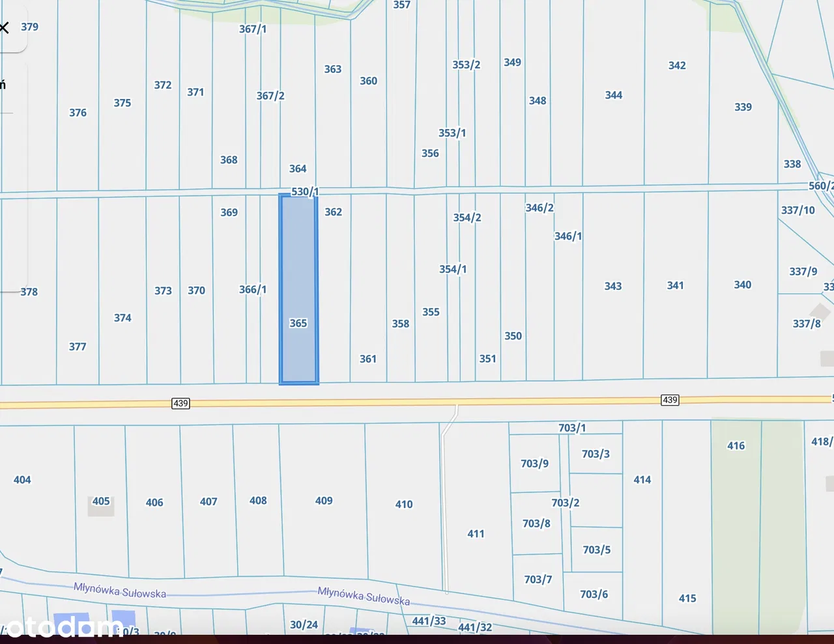The width and height of the screenshot is (834, 644).
Task: Click the 439 road shield above parcel 406
Action: click(x=180, y=403)
